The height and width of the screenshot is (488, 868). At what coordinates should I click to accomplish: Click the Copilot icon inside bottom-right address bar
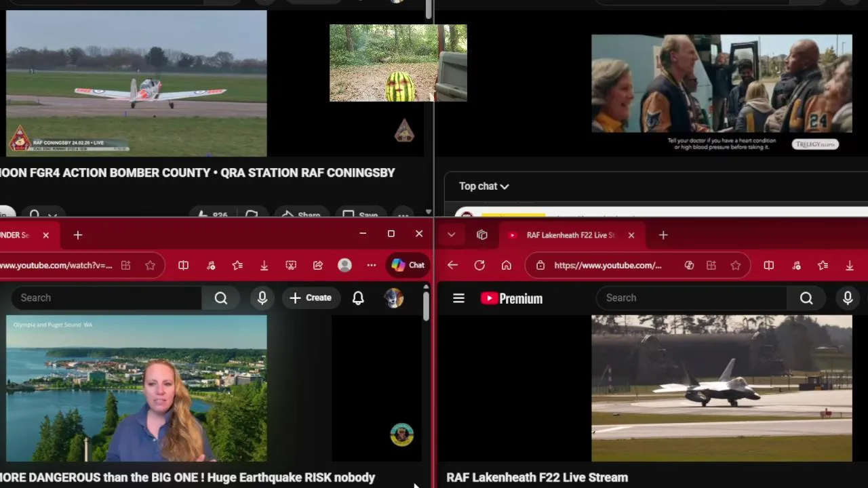(x=689, y=266)
